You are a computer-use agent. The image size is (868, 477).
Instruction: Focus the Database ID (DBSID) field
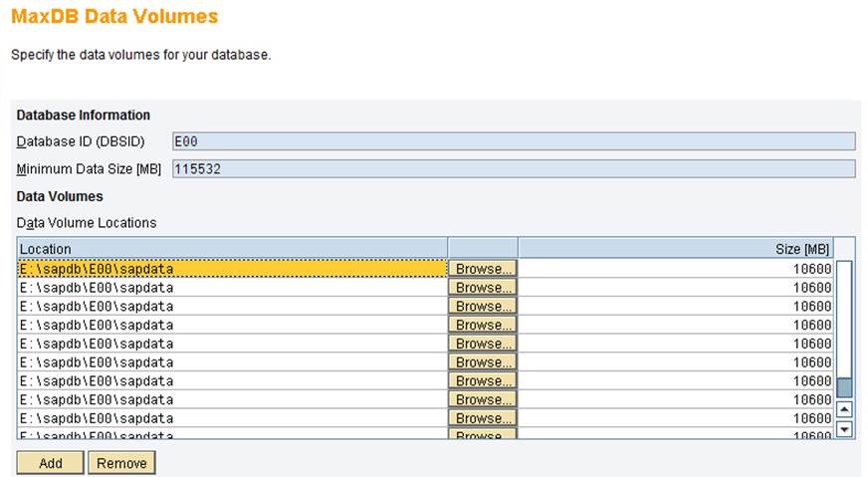coord(514,141)
